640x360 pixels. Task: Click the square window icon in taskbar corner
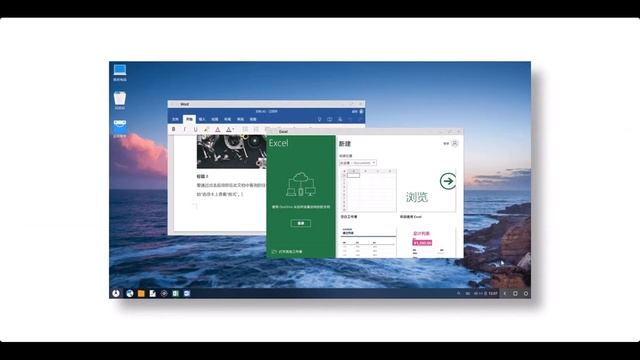(515, 293)
